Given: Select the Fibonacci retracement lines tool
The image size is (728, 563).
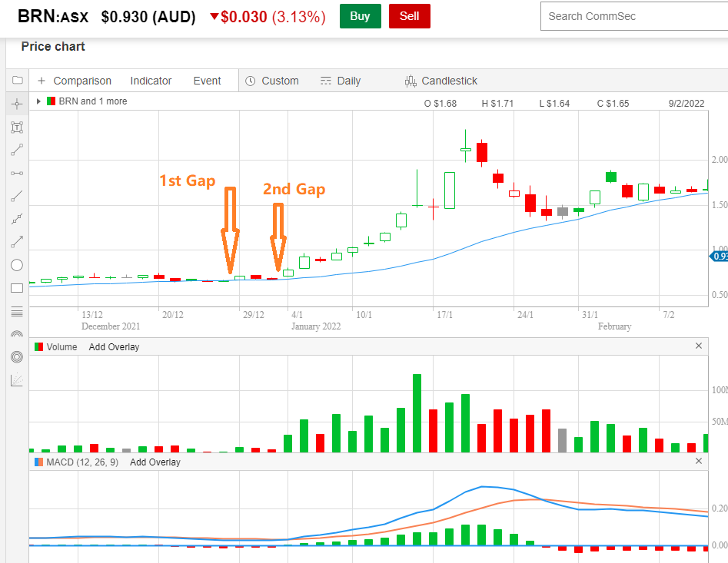Looking at the screenshot, I should (x=17, y=311).
